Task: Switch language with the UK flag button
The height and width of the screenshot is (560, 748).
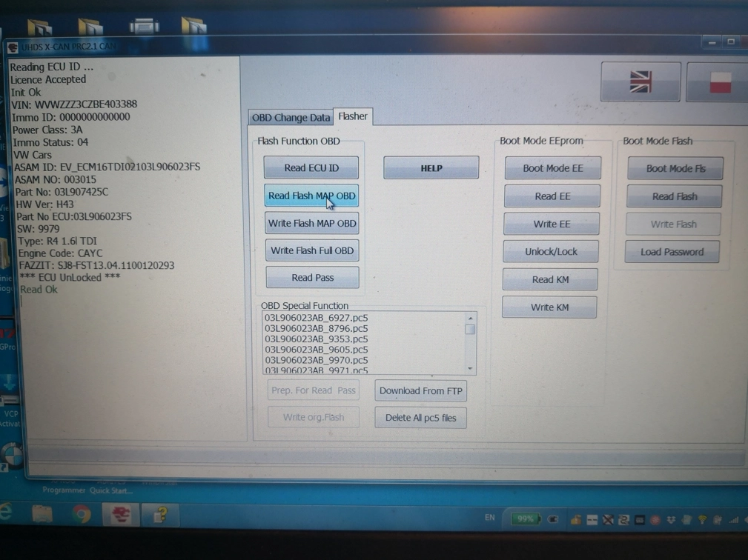Action: click(641, 81)
